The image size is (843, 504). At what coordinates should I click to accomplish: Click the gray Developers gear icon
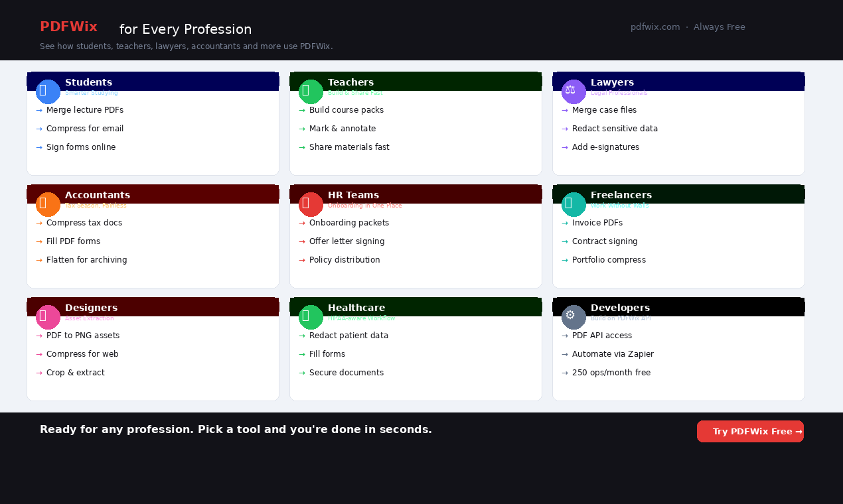point(574,317)
